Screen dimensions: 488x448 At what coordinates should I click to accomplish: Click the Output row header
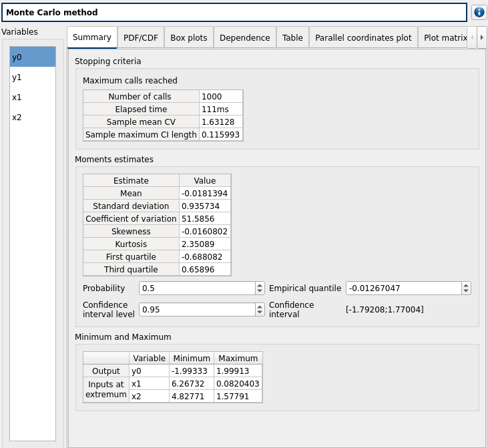point(106,371)
